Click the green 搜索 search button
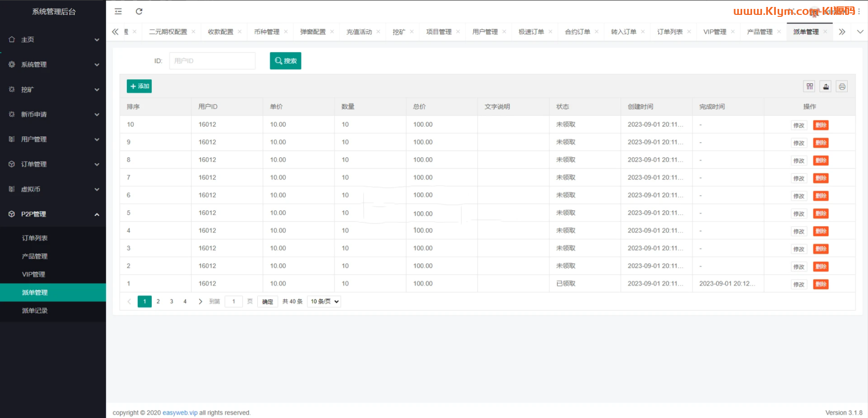Screen dimensions: 868x418 (x=286, y=61)
